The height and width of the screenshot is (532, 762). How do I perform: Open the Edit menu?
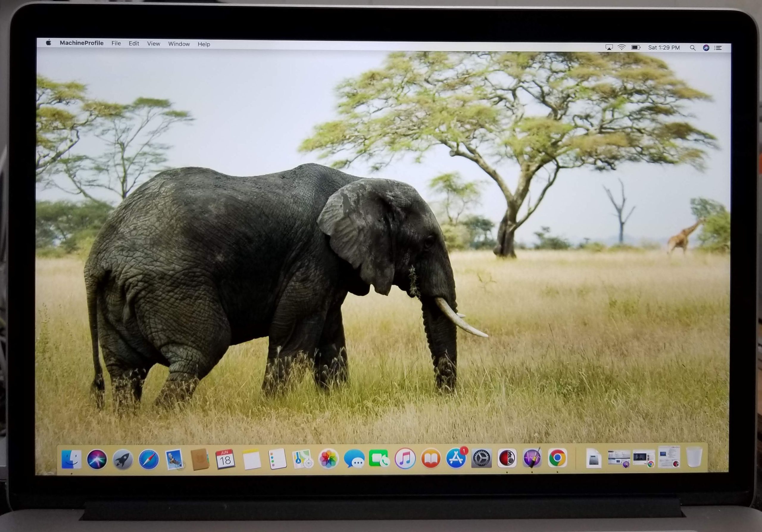tap(134, 43)
